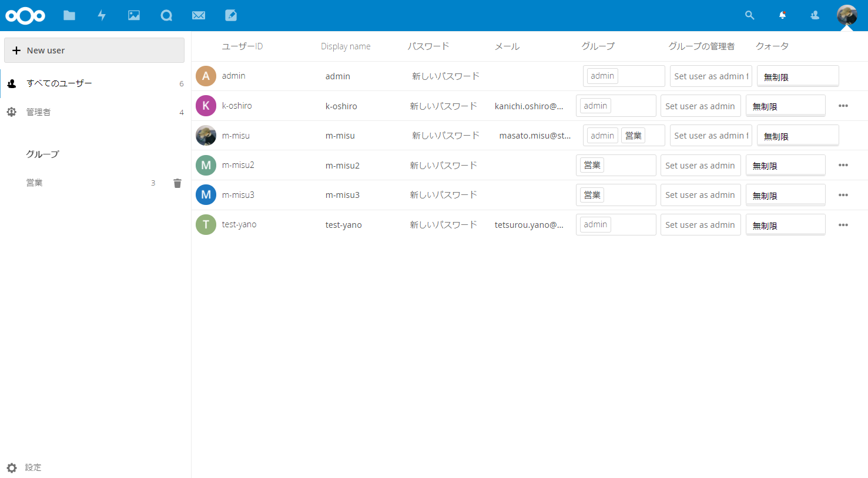
Task: Open quota dropdown for m-misu2
Action: coord(785,166)
